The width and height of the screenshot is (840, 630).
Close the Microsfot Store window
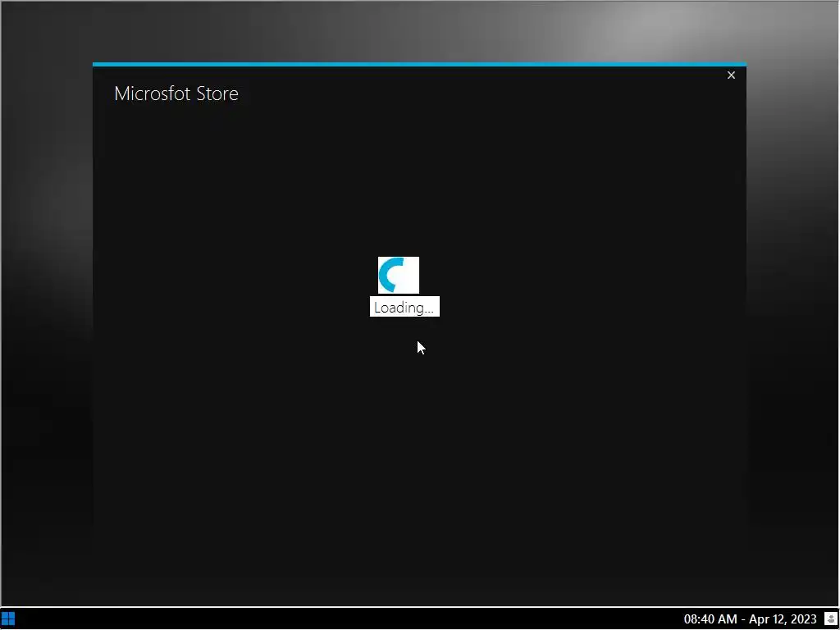click(731, 75)
